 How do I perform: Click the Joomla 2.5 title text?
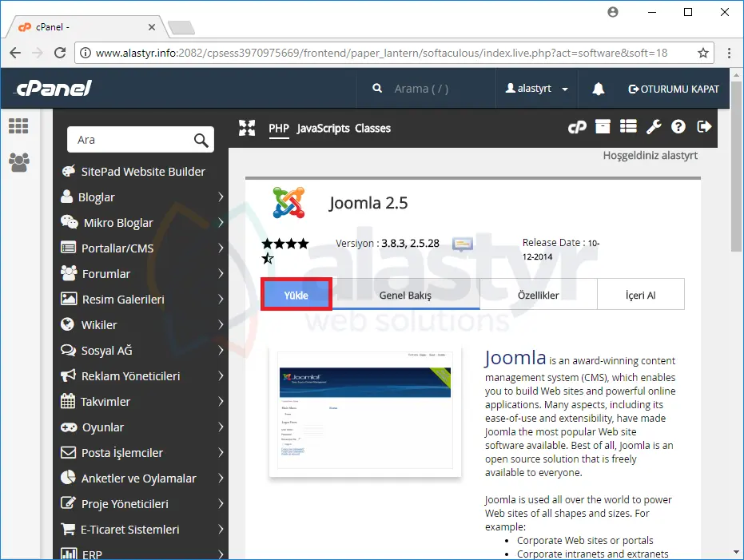coord(368,203)
